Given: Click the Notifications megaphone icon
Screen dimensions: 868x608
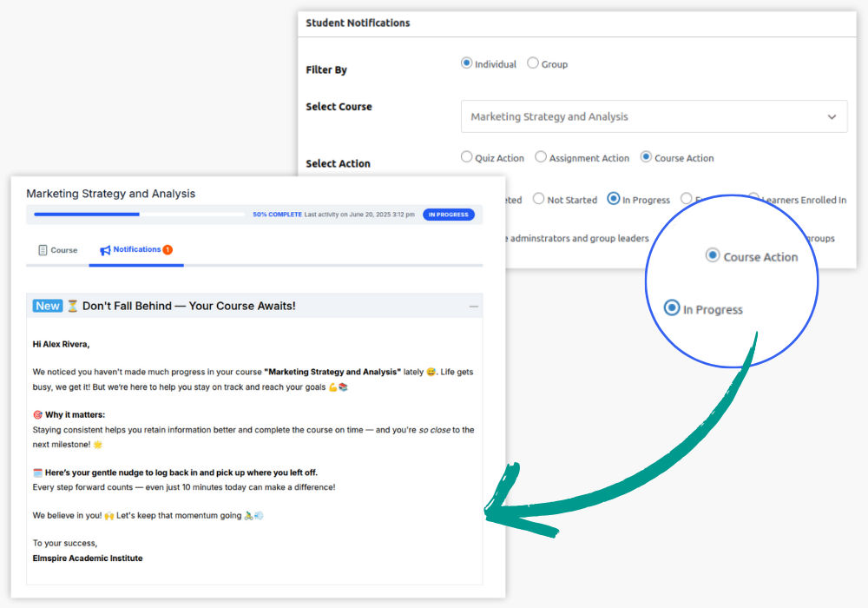Looking at the screenshot, I should pos(105,250).
